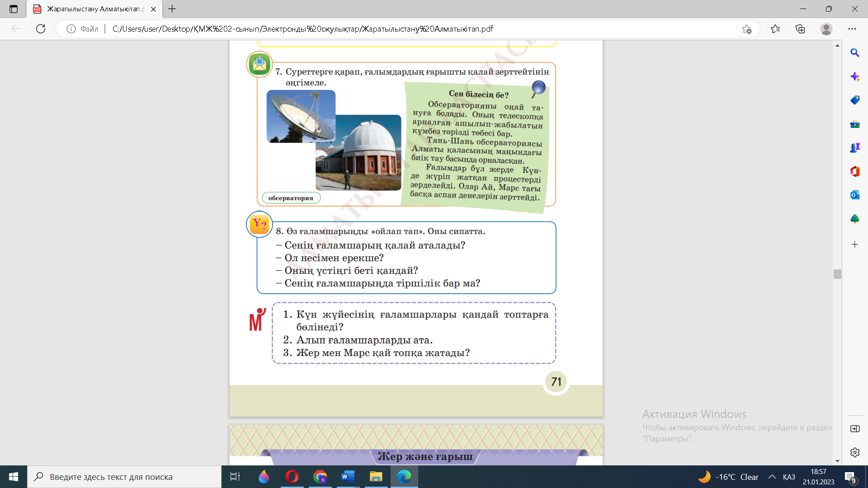This screenshot has width=868, height=488.
Task: Add this page to favorites star
Action: 746,29
